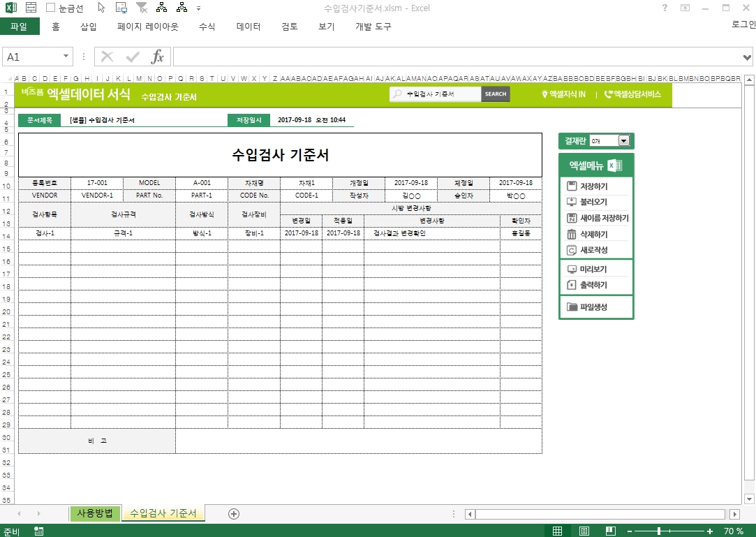This screenshot has width=756, height=537.
Task: Click the Insert Function fx icon
Action: click(x=158, y=57)
